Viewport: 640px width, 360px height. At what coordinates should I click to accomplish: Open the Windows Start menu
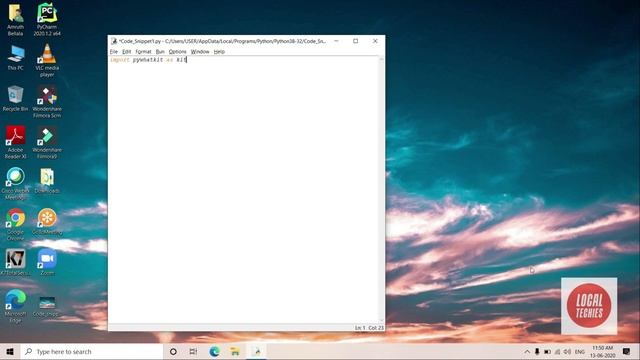(10, 351)
